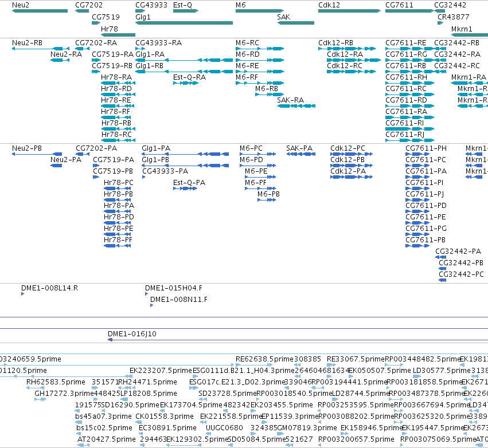Click the EK223207.5prime EST label
Viewport: 488px width, 448px height.
161,370
